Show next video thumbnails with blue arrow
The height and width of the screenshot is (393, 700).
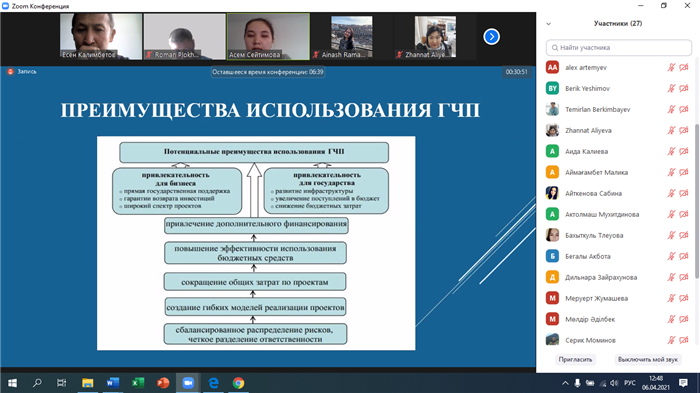click(x=492, y=37)
